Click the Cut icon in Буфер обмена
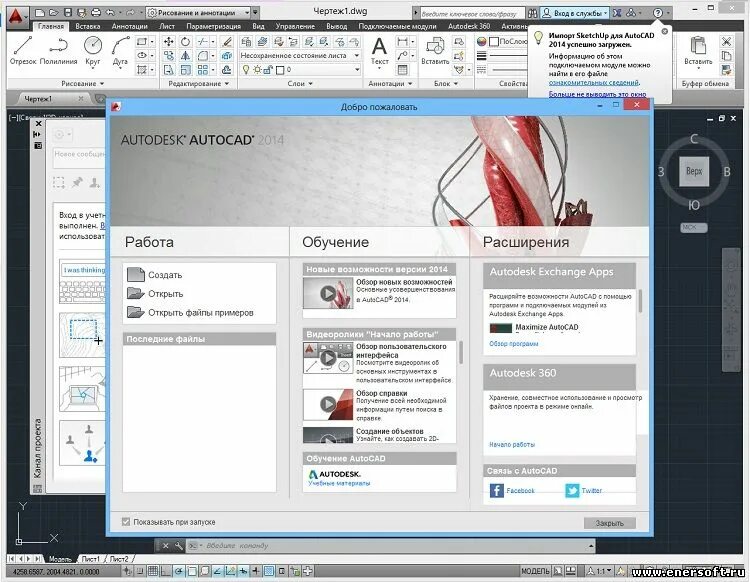The image size is (750, 582). pos(726,42)
